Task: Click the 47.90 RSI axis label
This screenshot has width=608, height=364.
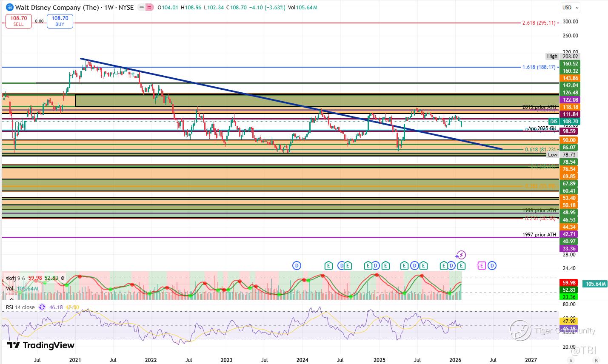Action: point(569,322)
